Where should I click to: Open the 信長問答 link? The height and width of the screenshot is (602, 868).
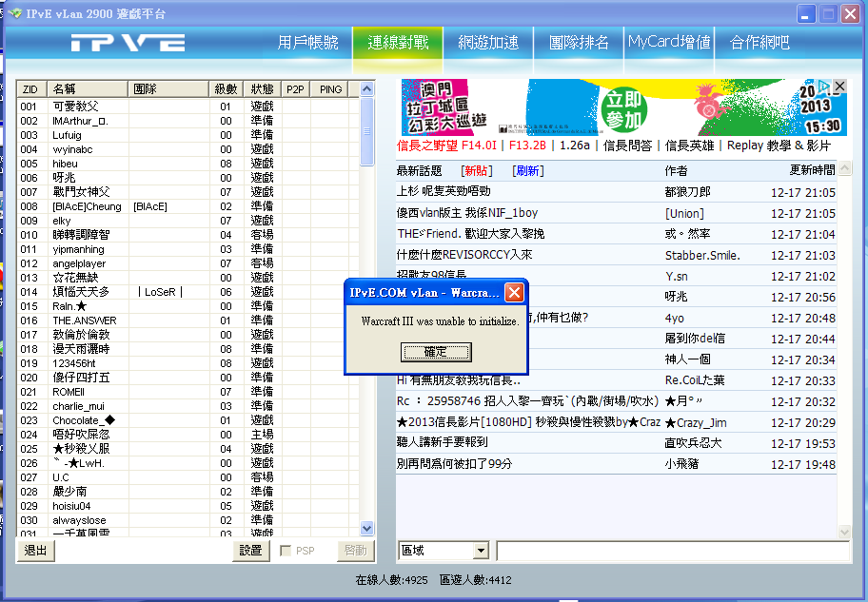click(628, 146)
